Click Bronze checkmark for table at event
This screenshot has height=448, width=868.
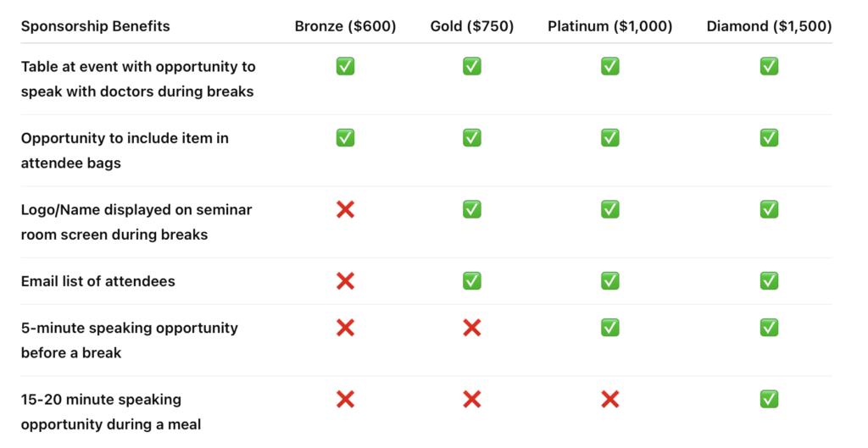(x=345, y=66)
